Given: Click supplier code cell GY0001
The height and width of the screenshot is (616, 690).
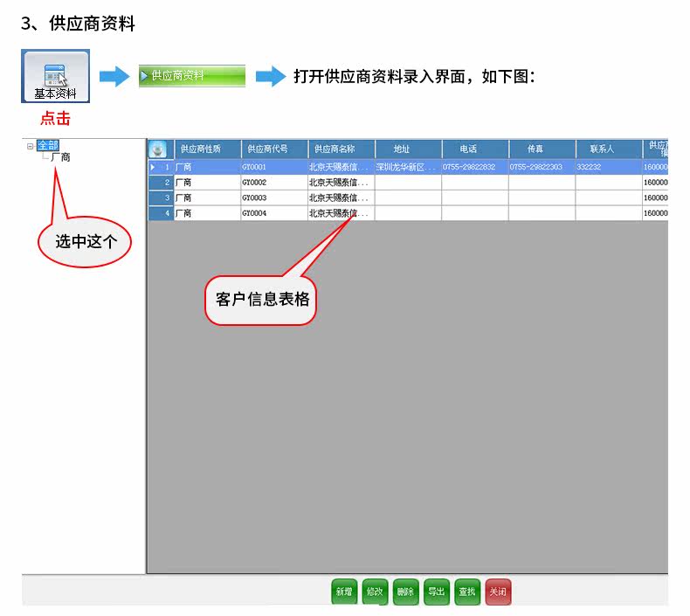Looking at the screenshot, I should [x=274, y=167].
